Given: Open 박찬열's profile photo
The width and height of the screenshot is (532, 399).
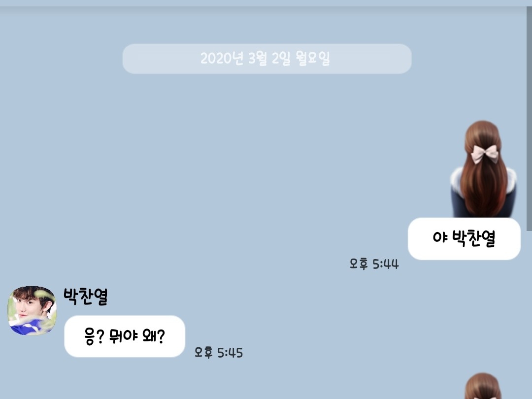Looking at the screenshot, I should (x=32, y=310).
